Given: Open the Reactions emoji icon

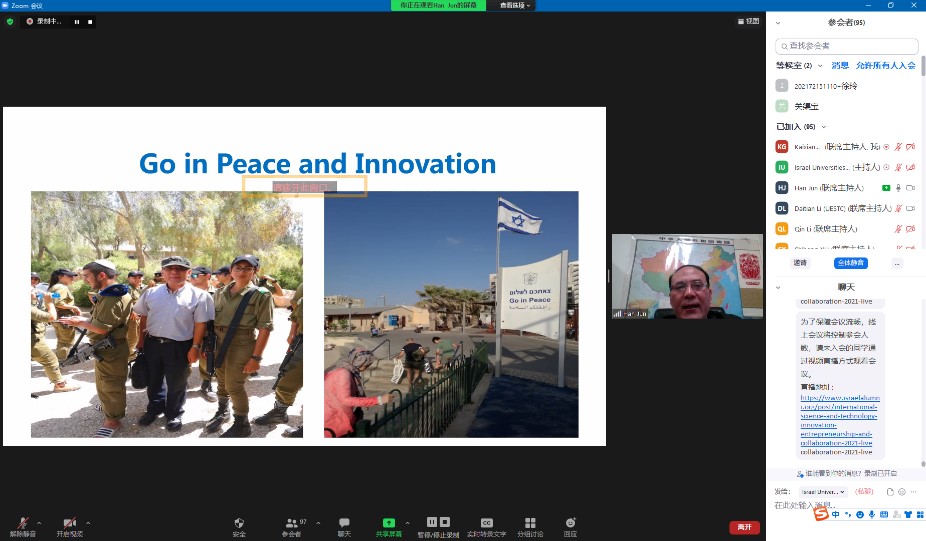Looking at the screenshot, I should click(x=570, y=523).
